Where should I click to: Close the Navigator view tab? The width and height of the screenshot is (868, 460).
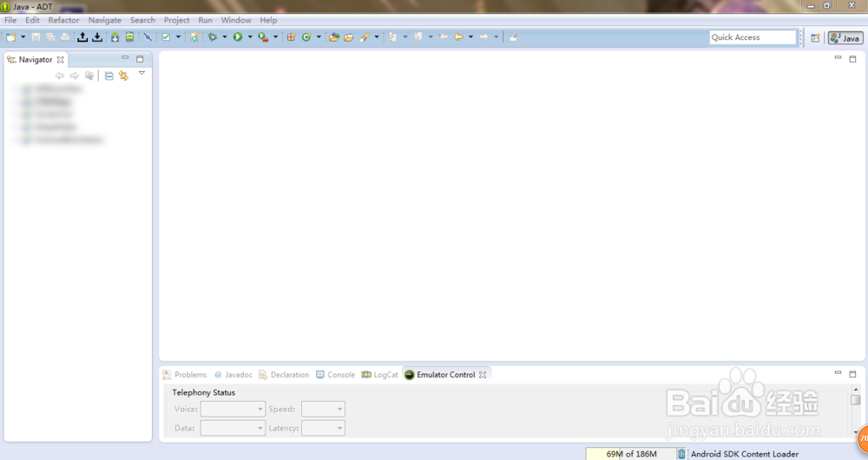point(61,59)
